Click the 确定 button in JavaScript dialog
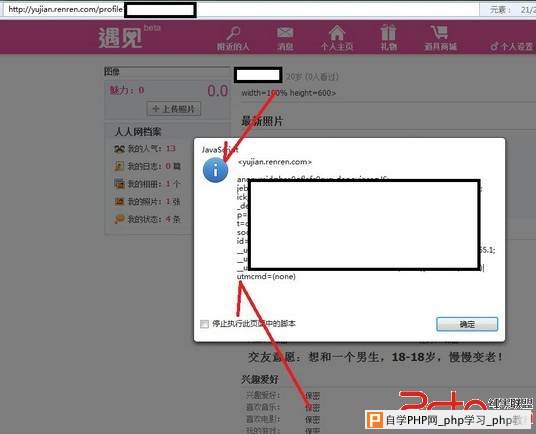This screenshot has height=434, width=536. (467, 324)
